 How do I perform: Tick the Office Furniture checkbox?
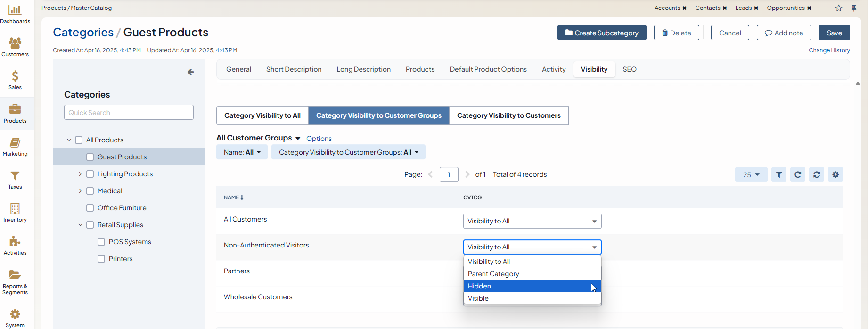[x=90, y=208]
